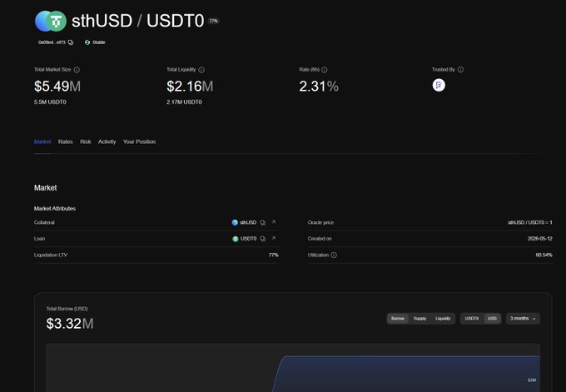Click the 77% LLTV badge in title
The height and width of the screenshot is (392, 566).
point(213,21)
